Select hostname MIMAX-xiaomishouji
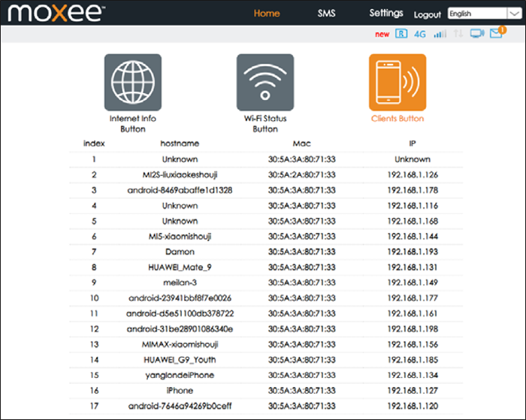The image size is (526, 420). [x=180, y=345]
